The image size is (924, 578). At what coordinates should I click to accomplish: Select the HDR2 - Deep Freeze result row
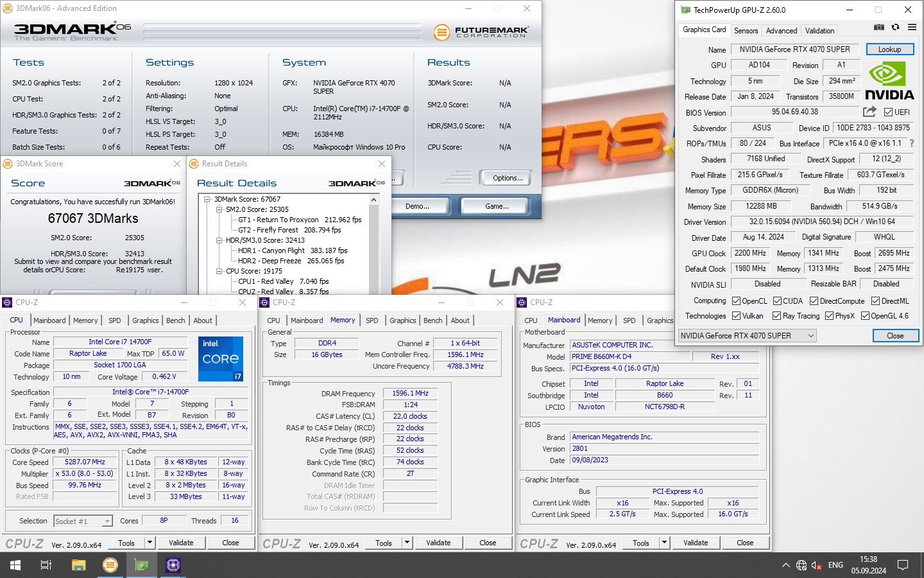(291, 261)
